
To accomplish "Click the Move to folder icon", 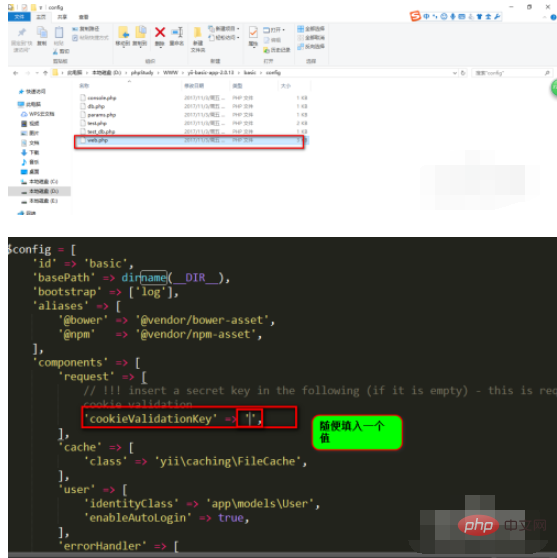I will click(x=123, y=32).
